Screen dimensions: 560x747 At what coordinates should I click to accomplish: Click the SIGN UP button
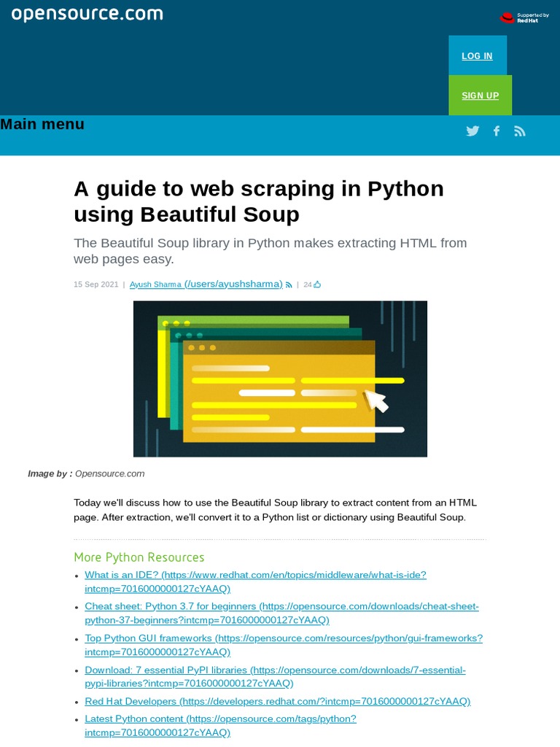[480, 96]
